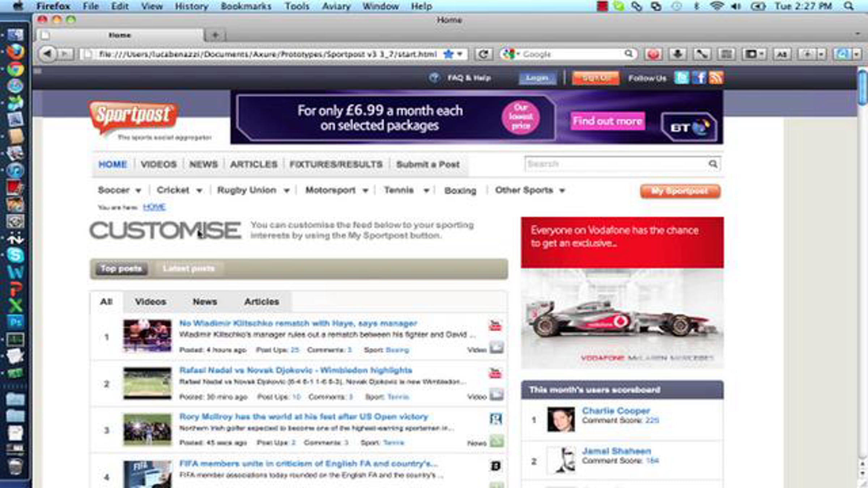868x488 pixels.
Task: Bookmark page with star icon
Action: tap(448, 54)
